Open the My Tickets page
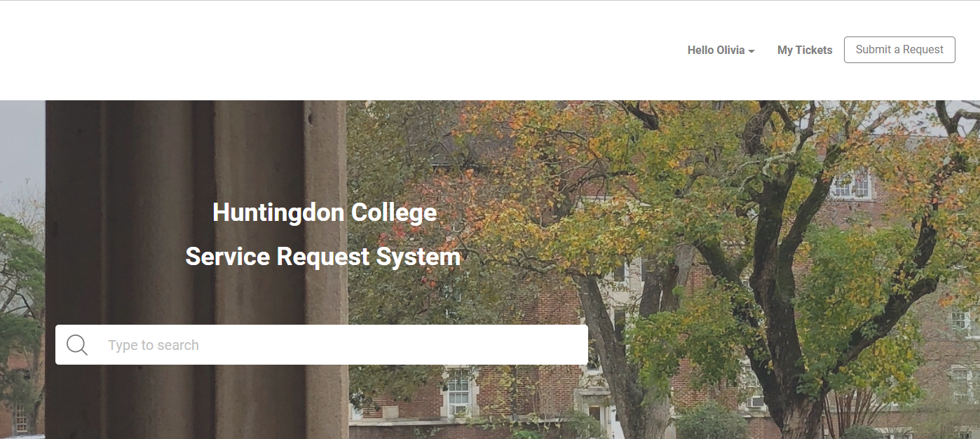980x439 pixels. 805,50
